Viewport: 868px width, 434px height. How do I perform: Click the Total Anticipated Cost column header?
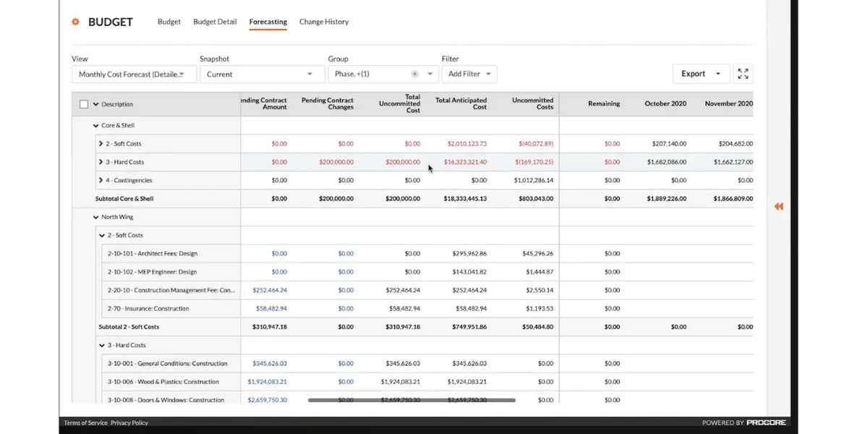coord(461,104)
